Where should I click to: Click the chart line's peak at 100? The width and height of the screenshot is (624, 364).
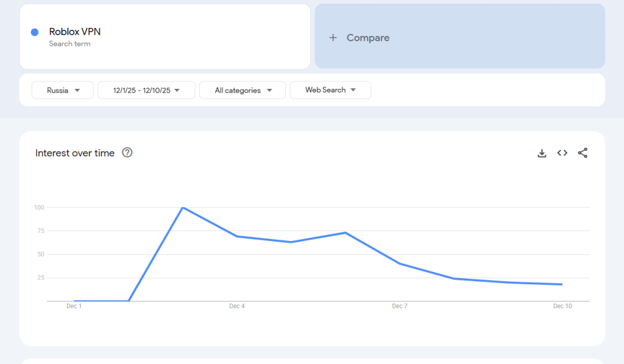(x=182, y=208)
